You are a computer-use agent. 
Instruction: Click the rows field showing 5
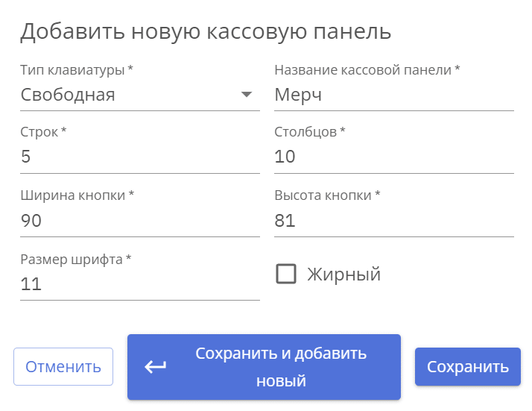click(x=139, y=157)
